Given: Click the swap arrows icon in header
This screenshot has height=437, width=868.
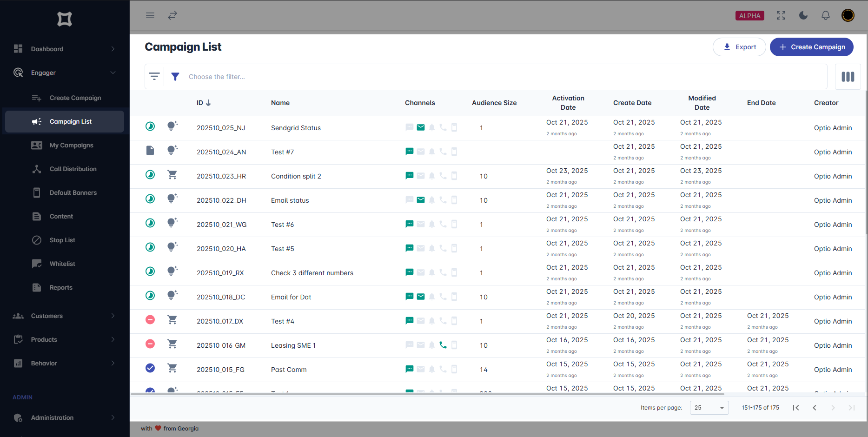Looking at the screenshot, I should (172, 15).
